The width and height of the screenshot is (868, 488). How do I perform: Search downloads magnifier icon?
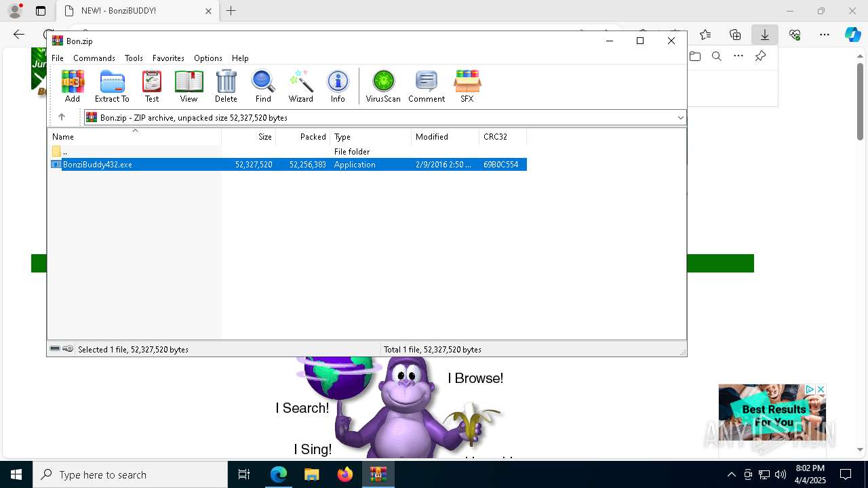click(717, 56)
